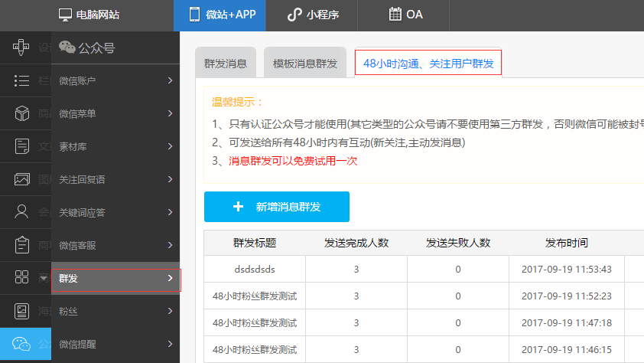644x363 pixels.
Task: Click the 发送失败人数 column header
Action: [x=458, y=243]
